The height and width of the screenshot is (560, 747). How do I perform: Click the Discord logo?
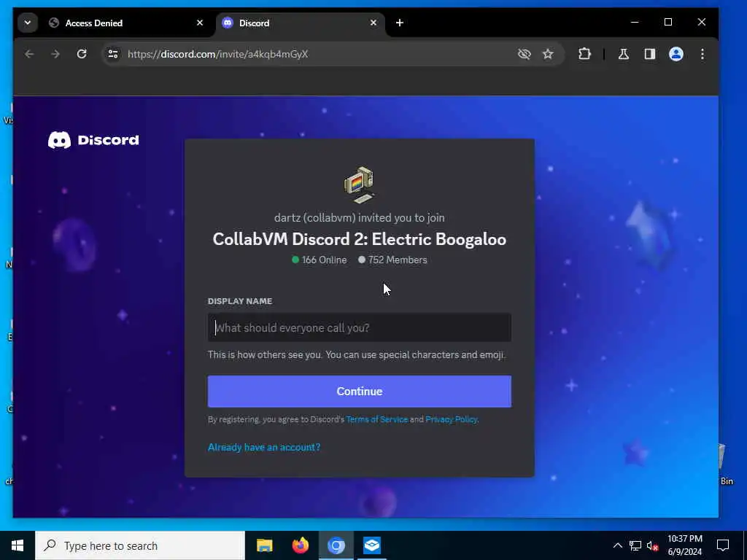point(93,140)
